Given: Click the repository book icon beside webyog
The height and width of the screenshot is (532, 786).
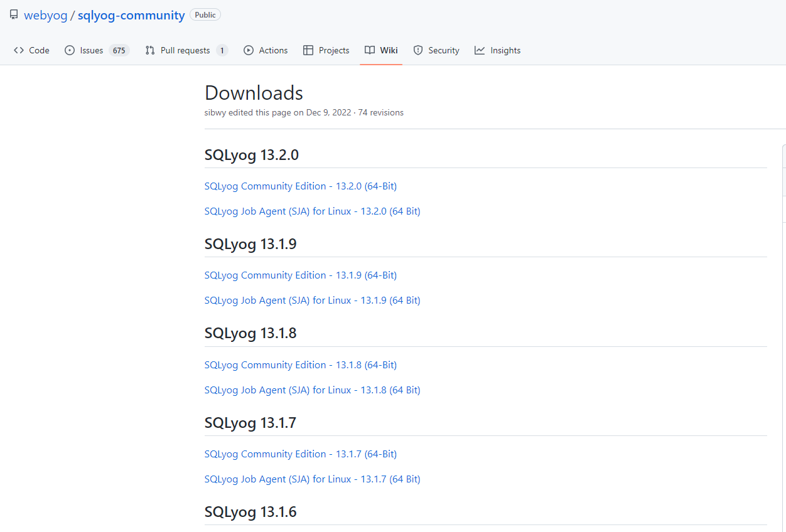Looking at the screenshot, I should tap(14, 14).
